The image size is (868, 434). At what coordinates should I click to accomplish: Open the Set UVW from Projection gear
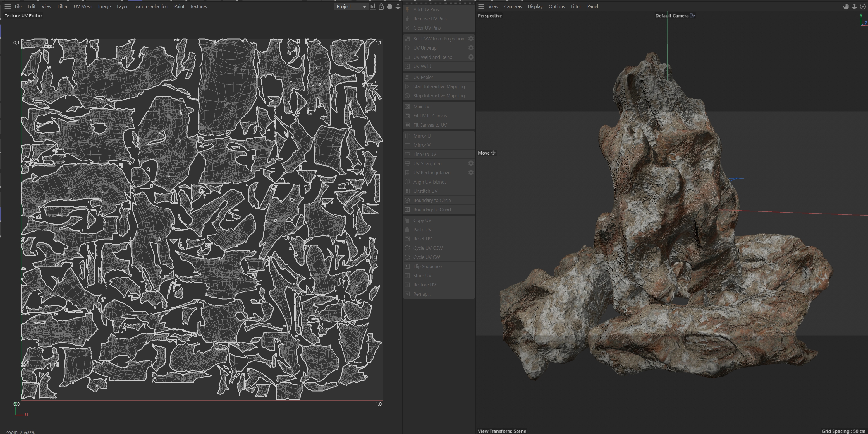point(471,39)
